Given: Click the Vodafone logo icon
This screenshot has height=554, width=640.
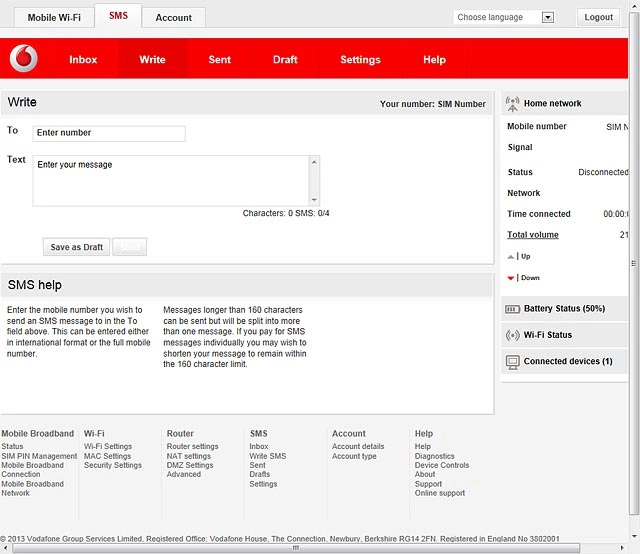Looking at the screenshot, I should 24,58.
